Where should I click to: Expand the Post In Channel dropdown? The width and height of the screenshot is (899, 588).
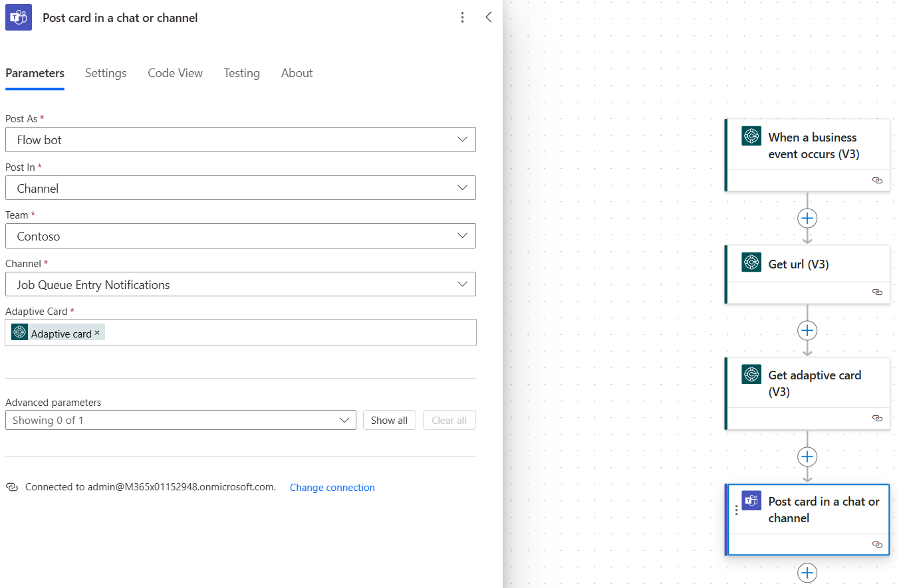click(x=241, y=188)
